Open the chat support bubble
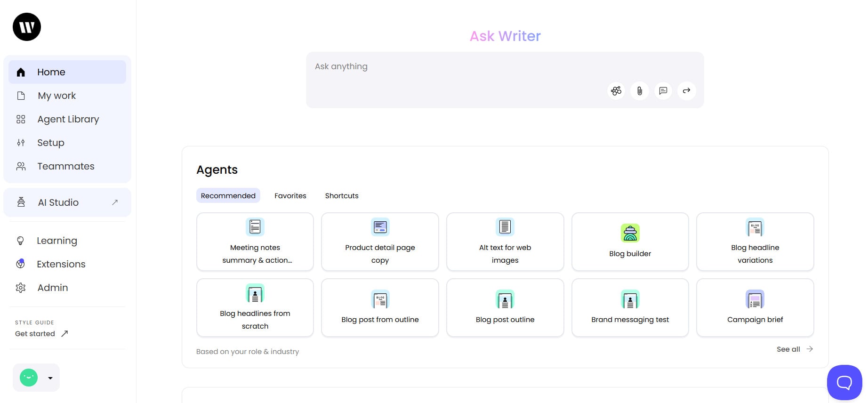Image resolution: width=868 pixels, height=403 pixels. pyautogui.click(x=844, y=382)
